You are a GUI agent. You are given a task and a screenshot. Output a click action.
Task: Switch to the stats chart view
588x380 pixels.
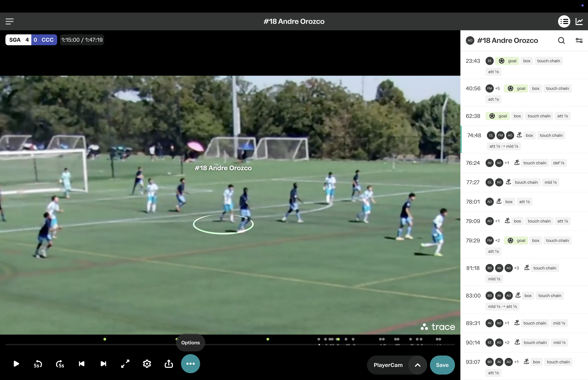tap(579, 21)
